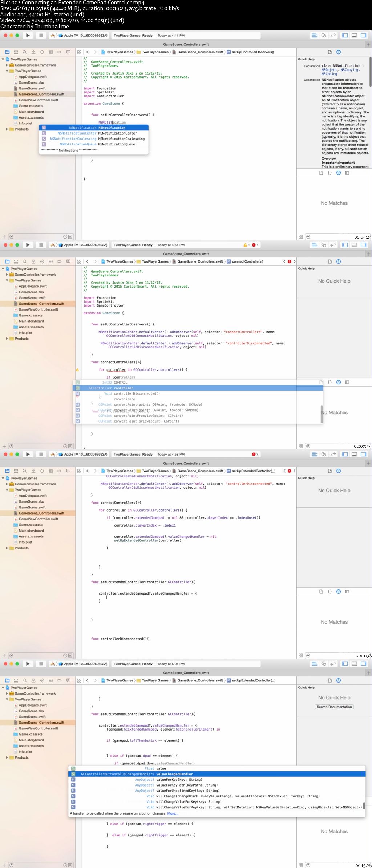Click Run button in 4:41 PM Xcode frame
Viewport: 372px width, 868px height.
(x=28, y=35)
